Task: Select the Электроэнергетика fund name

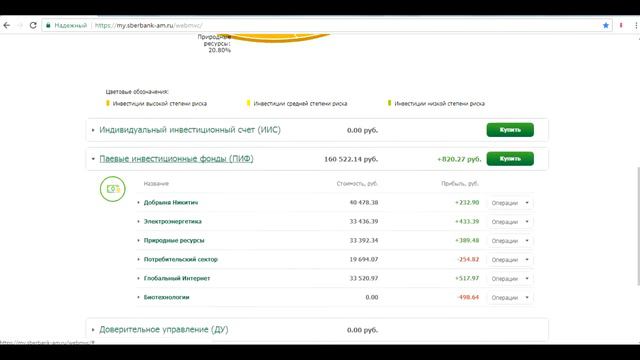Action: pos(173,222)
